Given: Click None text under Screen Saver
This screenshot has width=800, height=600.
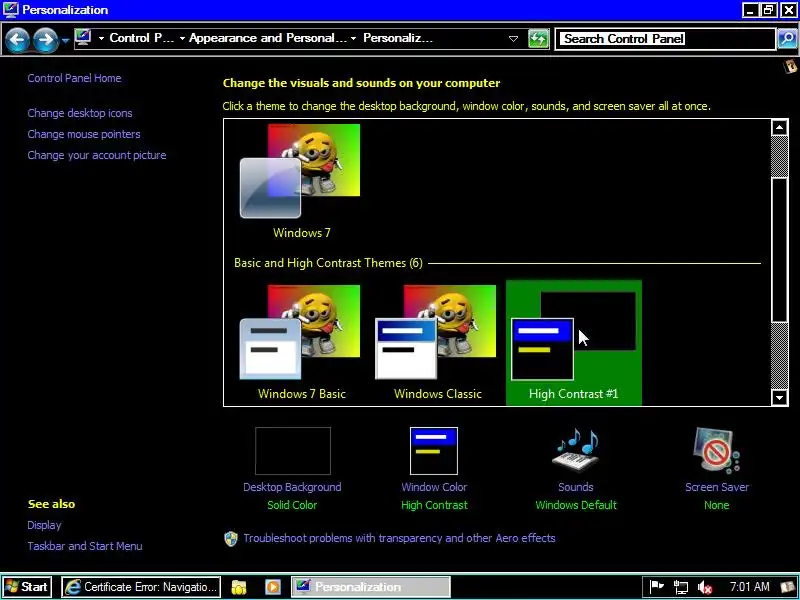Looking at the screenshot, I should pyautogui.click(x=716, y=505).
